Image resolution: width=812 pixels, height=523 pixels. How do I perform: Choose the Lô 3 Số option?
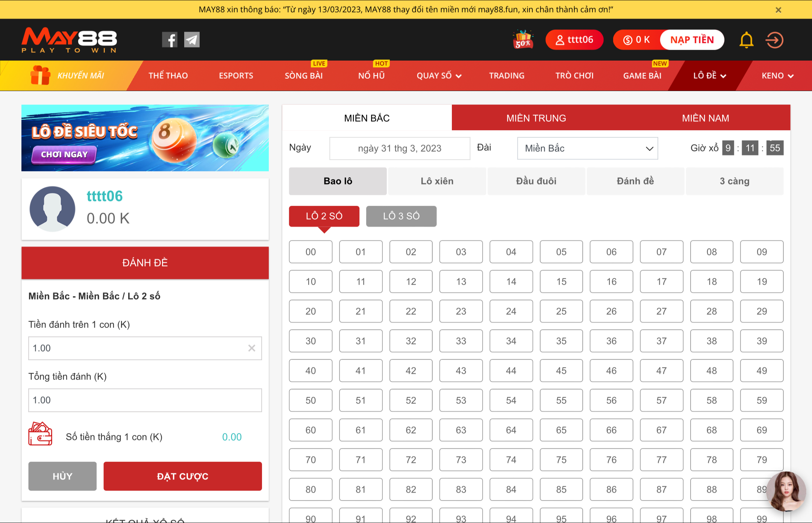tap(401, 216)
